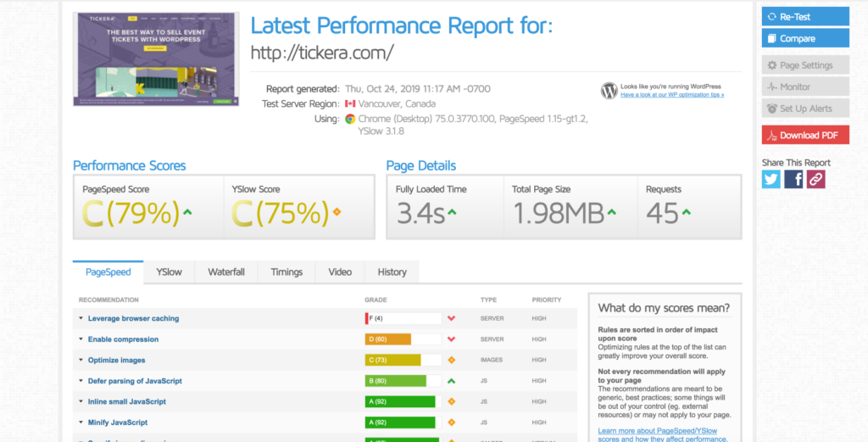Click red down arrow for Leverage browser caching
This screenshot has width=868, height=442.
451,318
